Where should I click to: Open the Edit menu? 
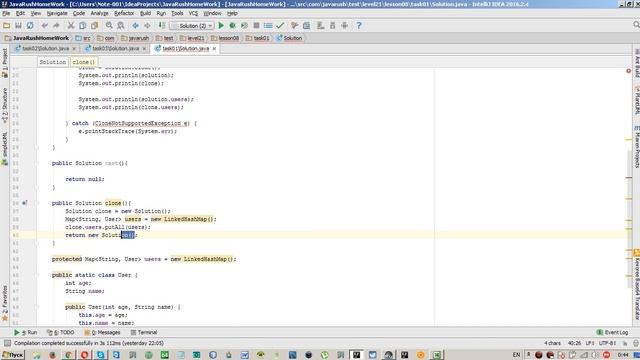pos(20,13)
